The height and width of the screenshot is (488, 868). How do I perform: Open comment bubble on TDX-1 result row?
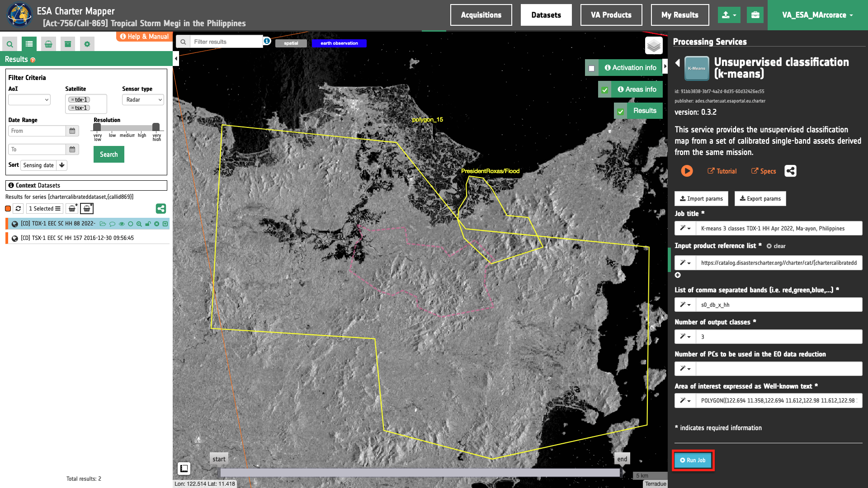(112, 224)
